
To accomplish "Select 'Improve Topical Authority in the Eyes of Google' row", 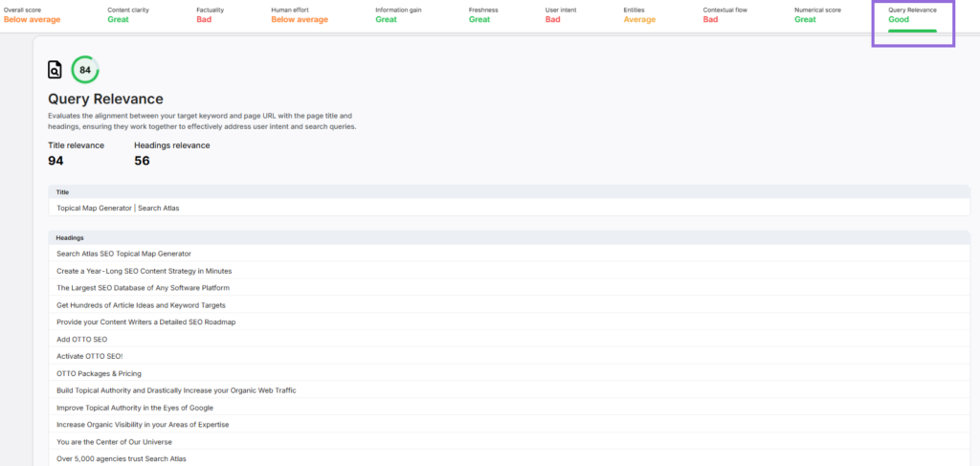I will click(509, 408).
